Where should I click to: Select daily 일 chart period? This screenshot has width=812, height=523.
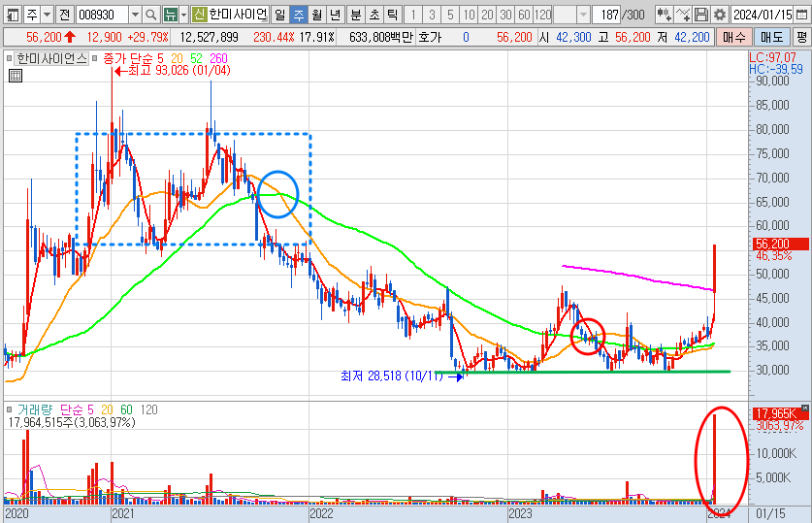tap(279, 15)
